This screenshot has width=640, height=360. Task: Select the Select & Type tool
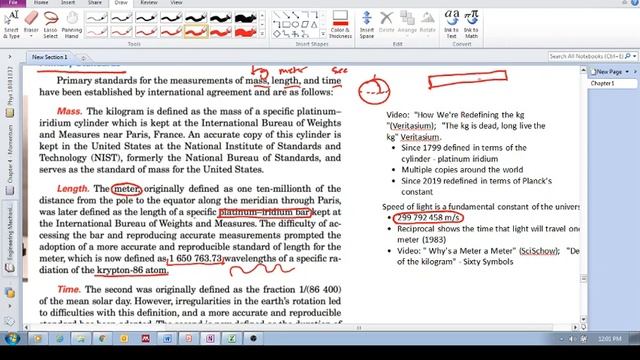point(11,24)
